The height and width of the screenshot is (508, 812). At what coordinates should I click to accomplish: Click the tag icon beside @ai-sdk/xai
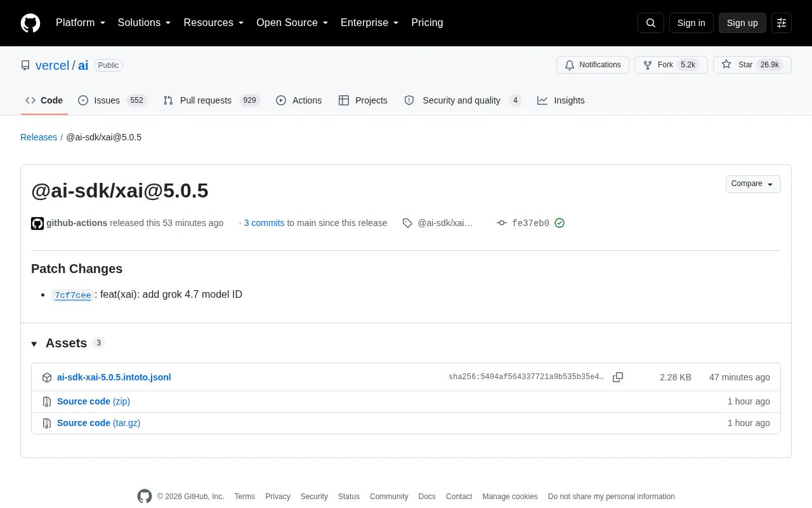point(407,223)
